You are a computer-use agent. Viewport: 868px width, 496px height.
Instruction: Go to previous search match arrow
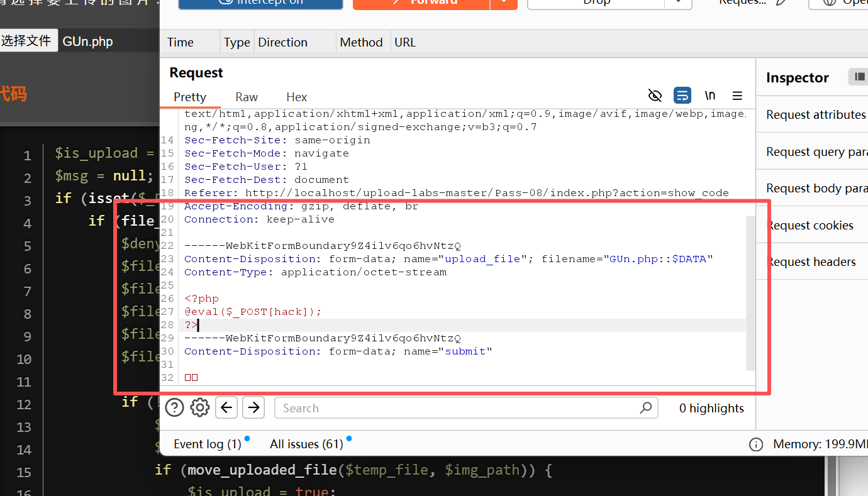226,407
